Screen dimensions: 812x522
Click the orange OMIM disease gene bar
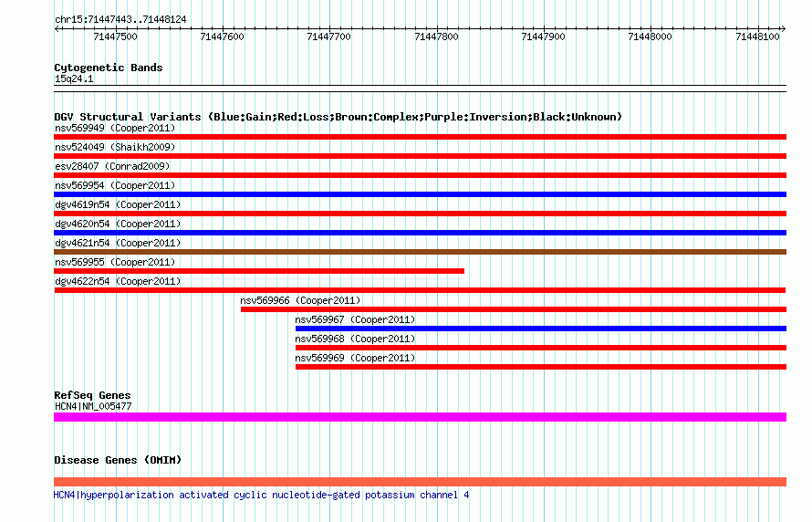[420, 482]
